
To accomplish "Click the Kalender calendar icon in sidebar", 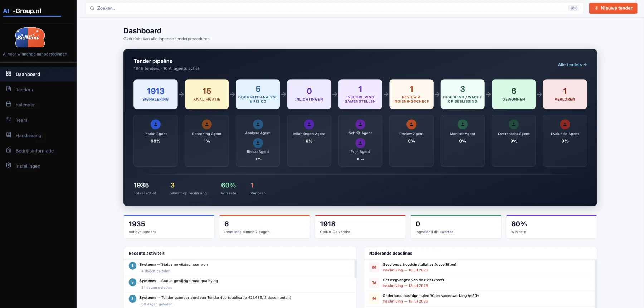I will (9, 104).
